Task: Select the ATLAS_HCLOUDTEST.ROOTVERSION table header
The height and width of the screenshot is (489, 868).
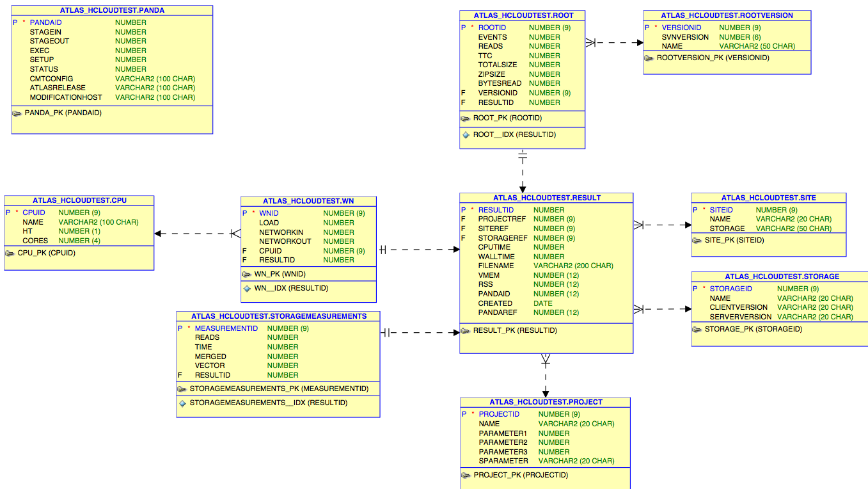Action: [x=727, y=15]
